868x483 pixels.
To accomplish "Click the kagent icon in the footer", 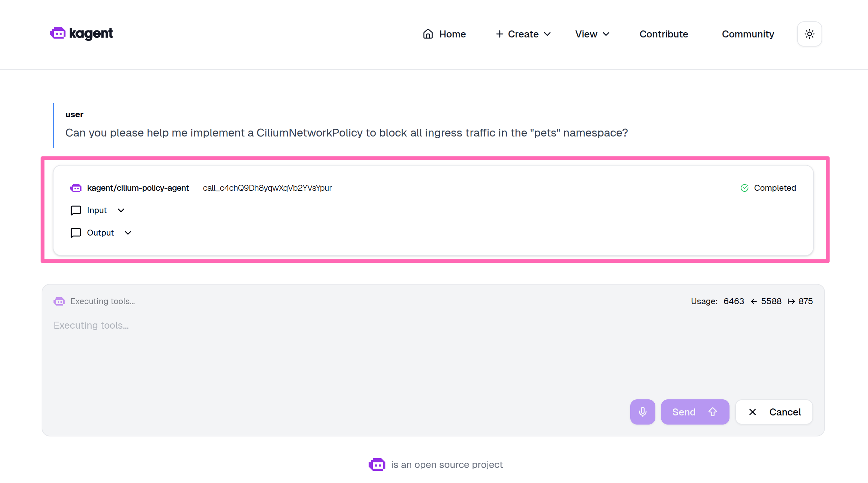I will 377,464.
